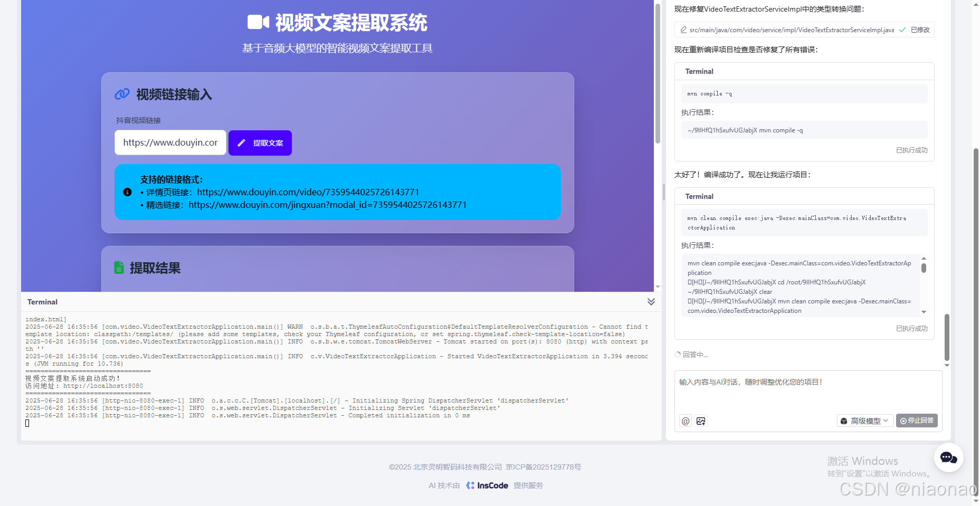Open the 高级模型 model selector dropdown

(864, 421)
